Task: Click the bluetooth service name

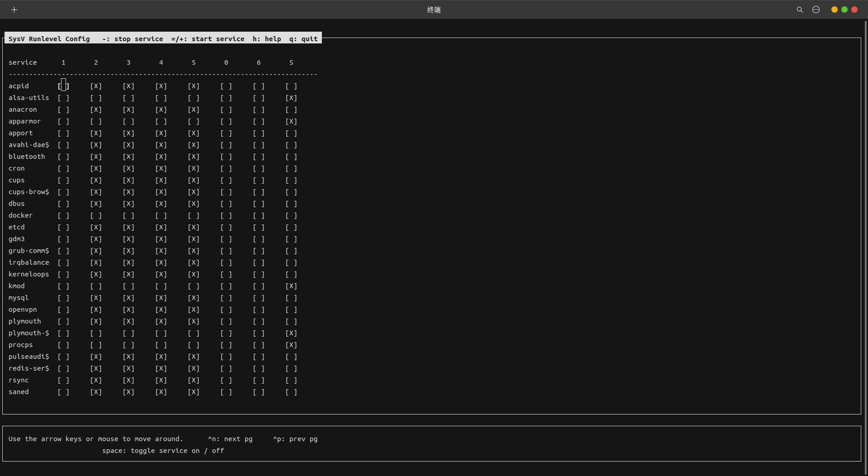Action: [27, 157]
